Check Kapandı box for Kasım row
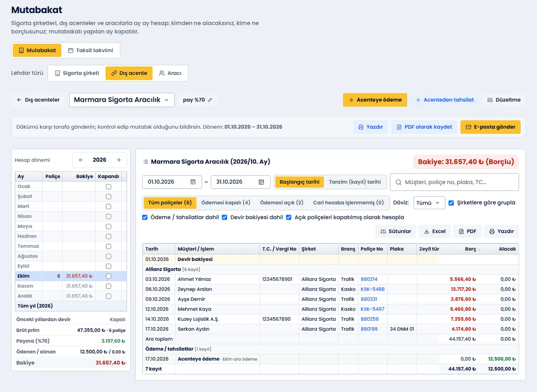The height and width of the screenshot is (392, 537). coord(109,286)
